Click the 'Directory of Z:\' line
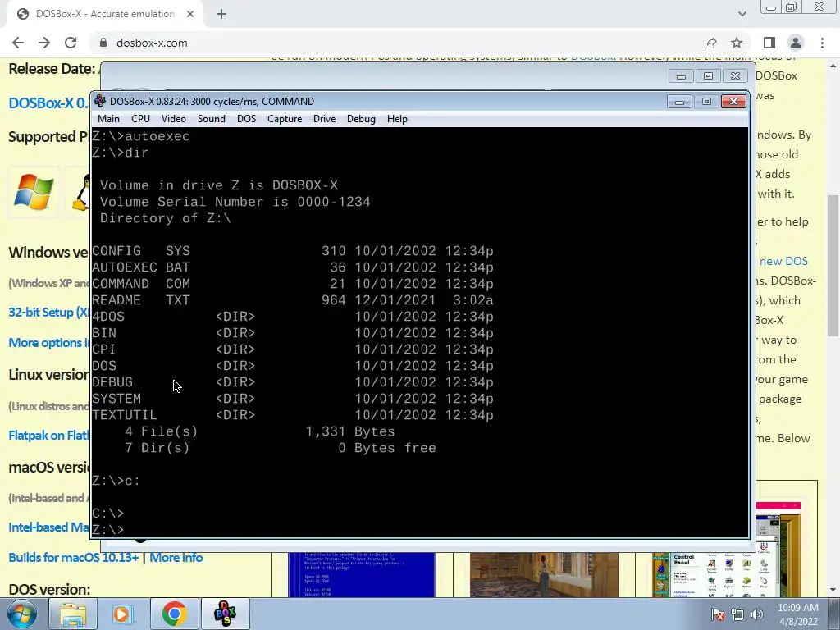Image resolution: width=840 pixels, height=630 pixels. click(x=166, y=218)
